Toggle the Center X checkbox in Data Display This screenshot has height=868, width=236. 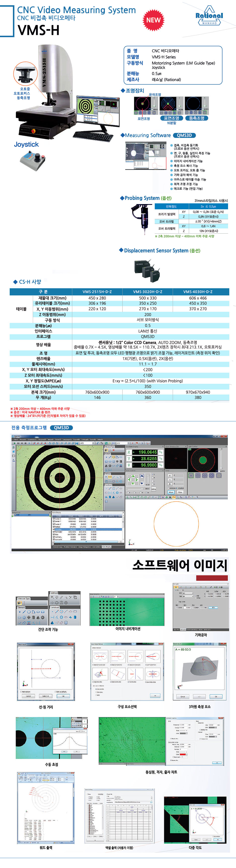53,519
